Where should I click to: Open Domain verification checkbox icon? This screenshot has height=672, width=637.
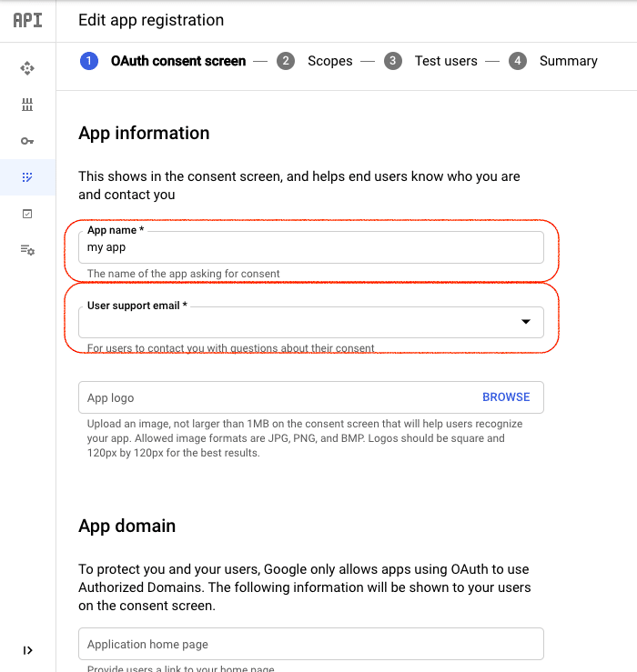coord(27,214)
